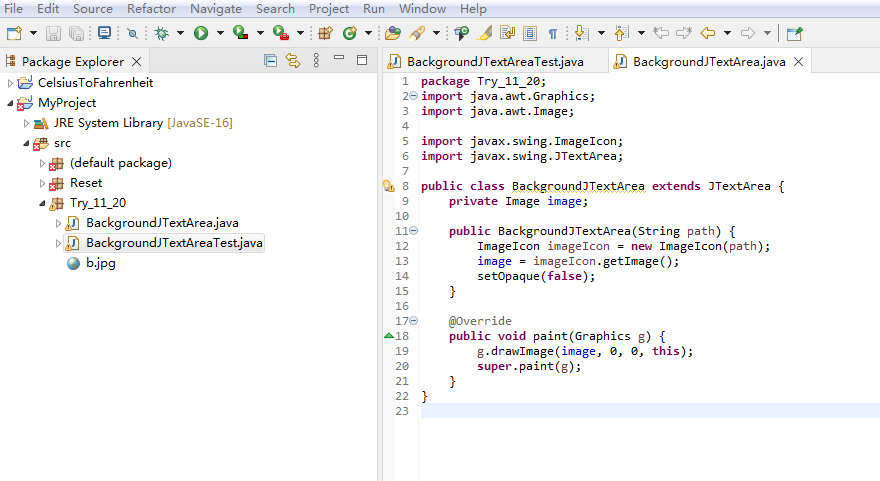Collapse the MyProject tree node
880x481 pixels.
click(x=10, y=103)
